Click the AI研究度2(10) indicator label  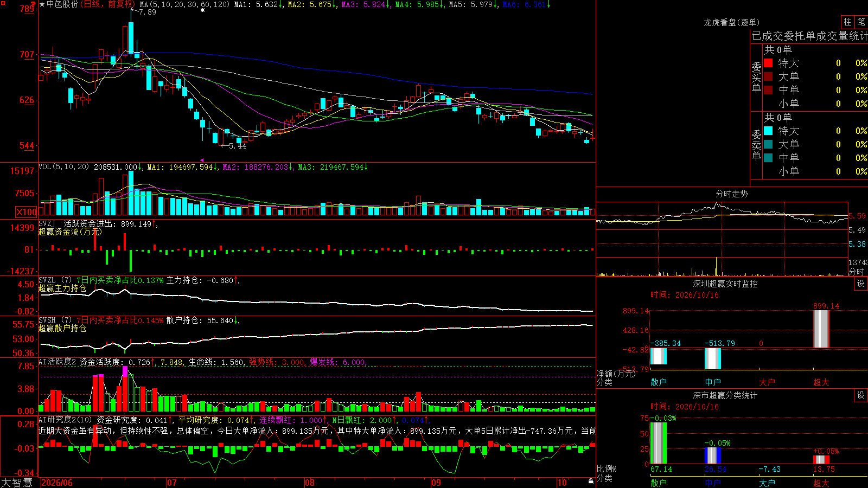click(65, 420)
